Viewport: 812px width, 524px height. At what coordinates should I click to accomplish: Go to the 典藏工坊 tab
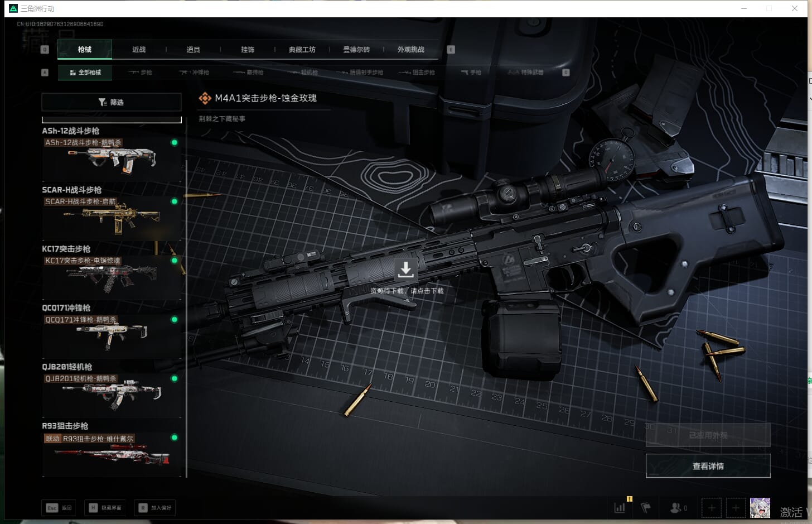302,50
